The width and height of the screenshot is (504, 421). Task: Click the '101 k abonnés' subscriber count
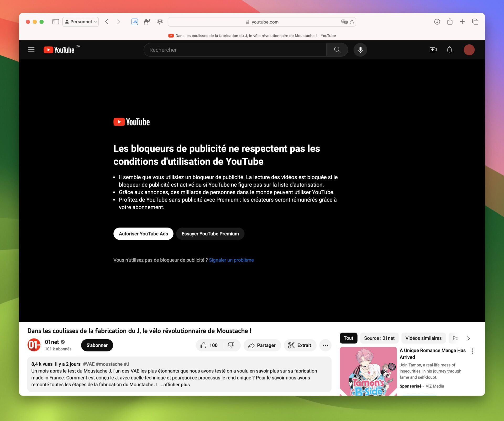[x=58, y=349]
